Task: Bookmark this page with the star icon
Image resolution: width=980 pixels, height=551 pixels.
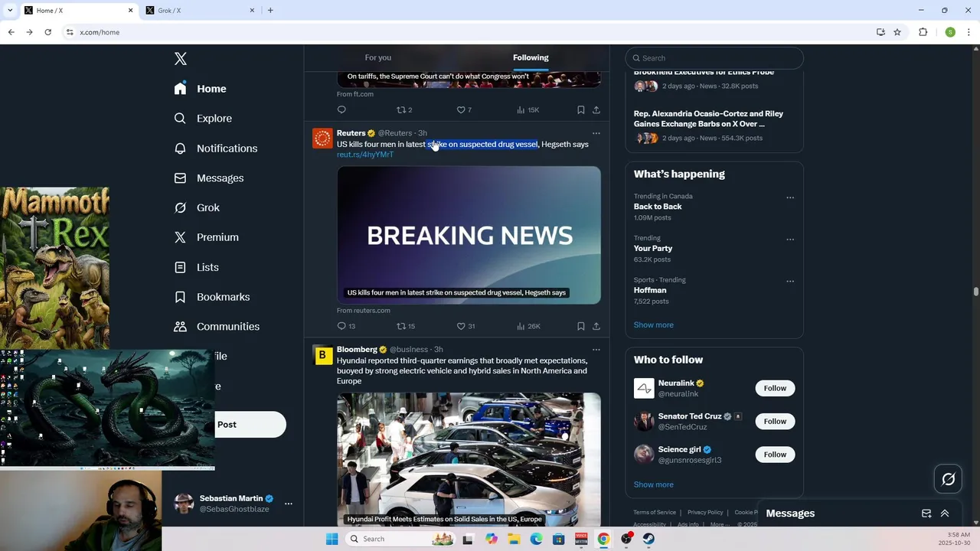Action: click(897, 32)
